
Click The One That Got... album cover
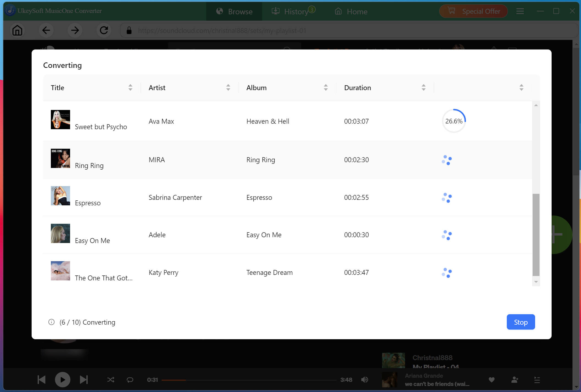60,271
